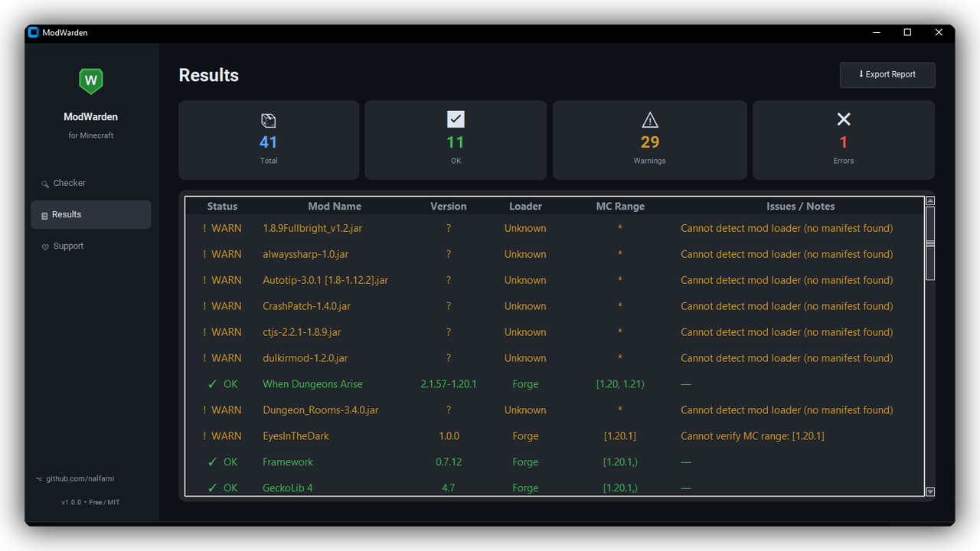Select the EyesInTheDark mod name
Image resolution: width=980 pixels, height=551 pixels.
[296, 436]
